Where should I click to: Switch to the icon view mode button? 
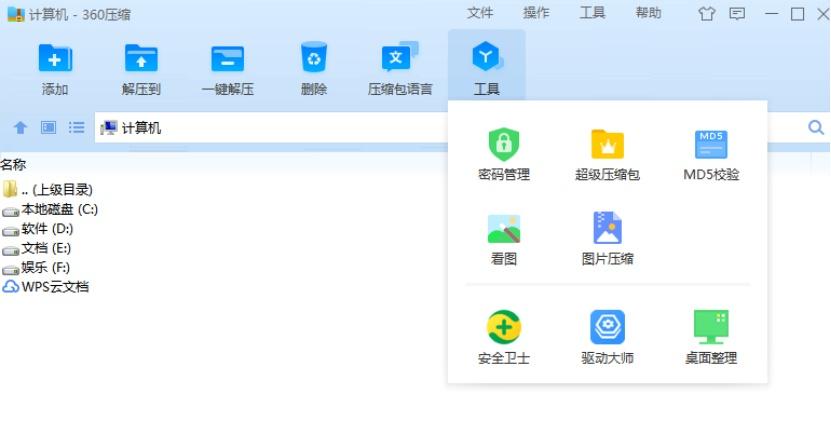pos(48,127)
